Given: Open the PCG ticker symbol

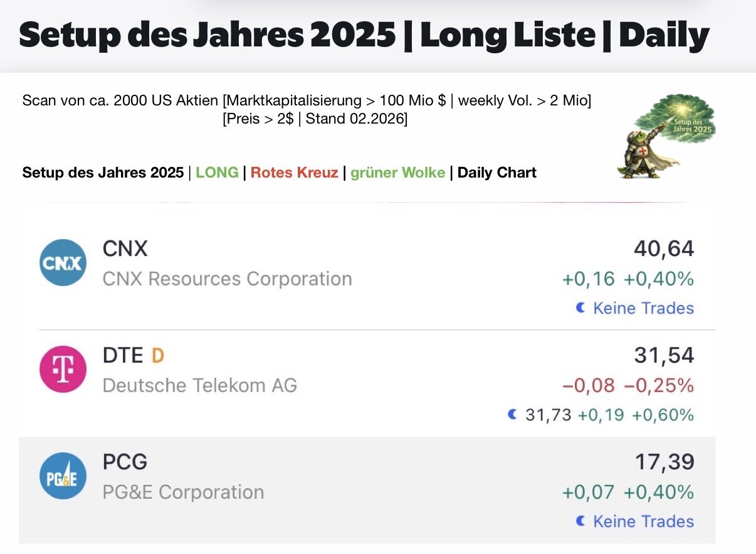Looking at the screenshot, I should 125,462.
